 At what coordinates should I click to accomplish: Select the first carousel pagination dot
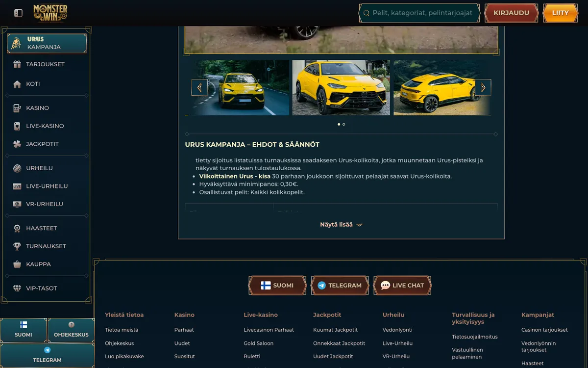click(x=339, y=124)
